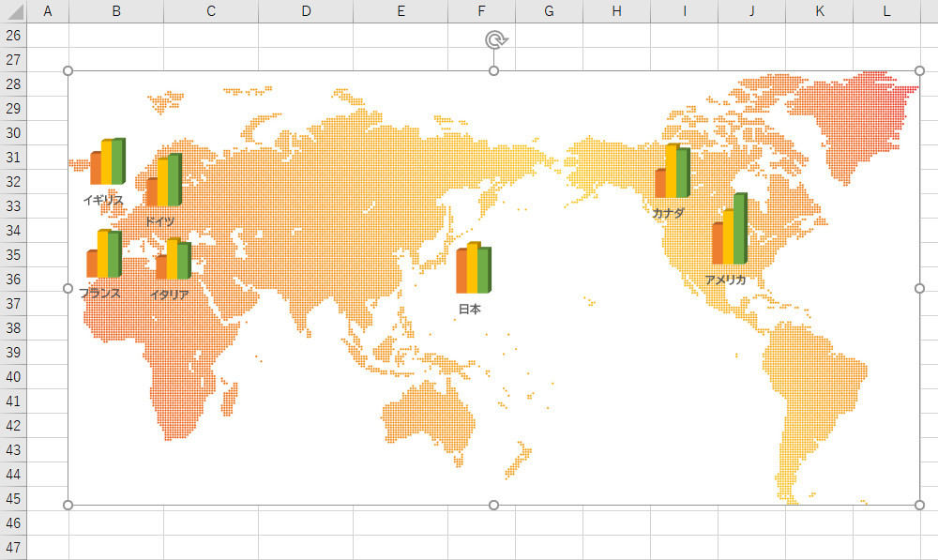Viewport: 938px width, 560px height.
Task: Select row 36 header
Action: click(x=13, y=280)
